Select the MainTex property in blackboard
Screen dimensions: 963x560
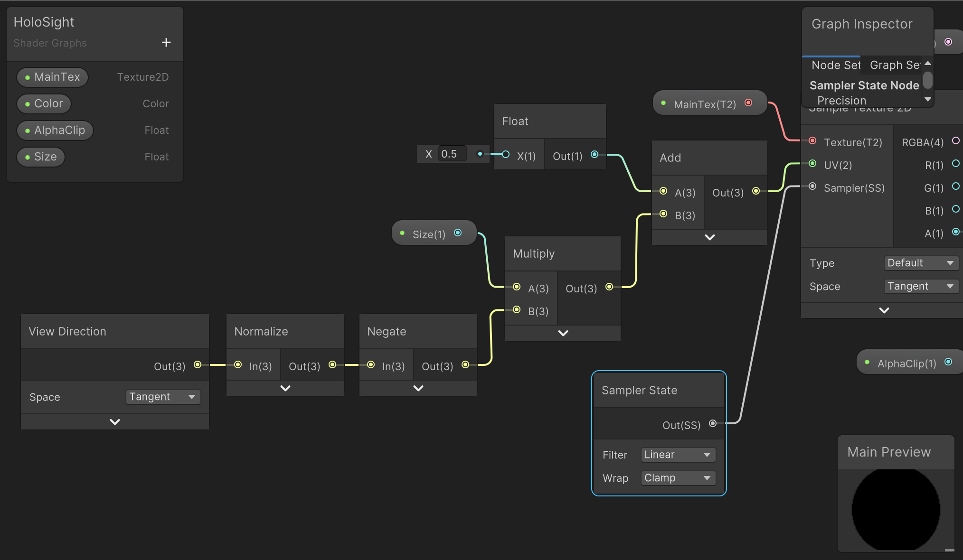[x=53, y=77]
